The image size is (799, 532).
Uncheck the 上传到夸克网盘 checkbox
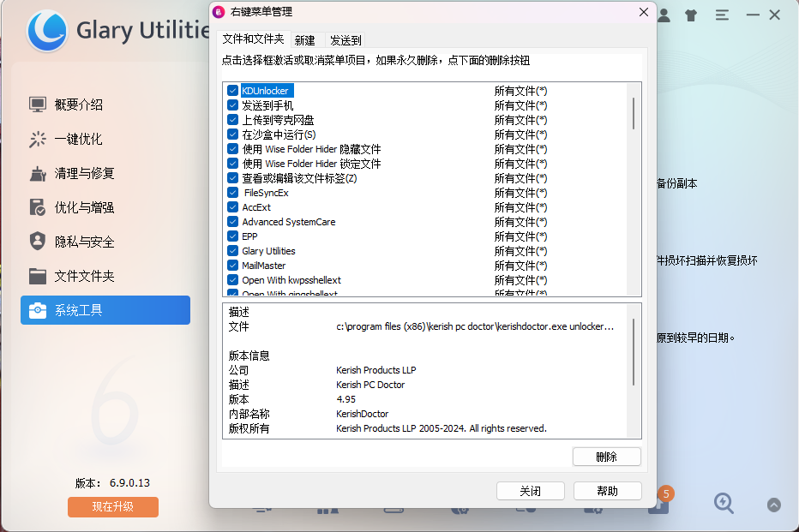(233, 120)
